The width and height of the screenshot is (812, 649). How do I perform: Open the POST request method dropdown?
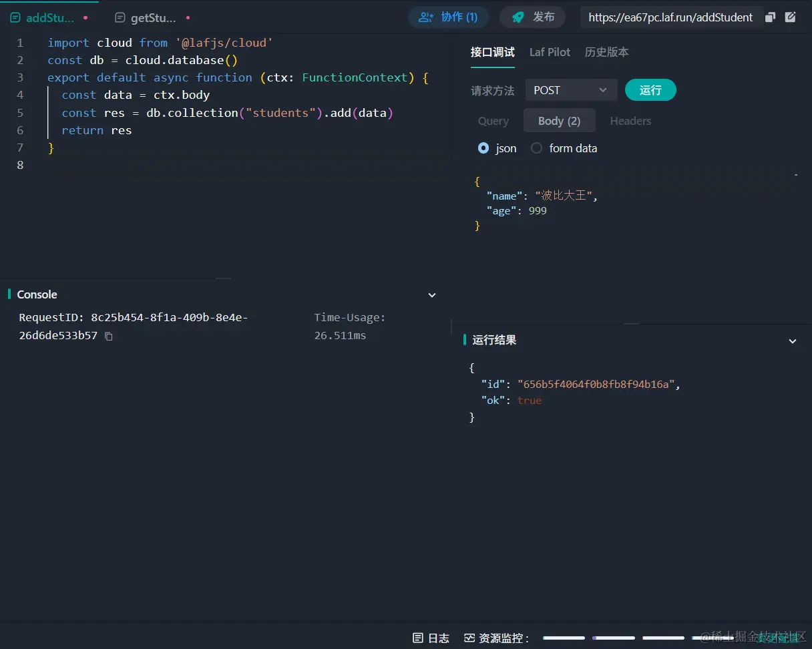pos(570,90)
